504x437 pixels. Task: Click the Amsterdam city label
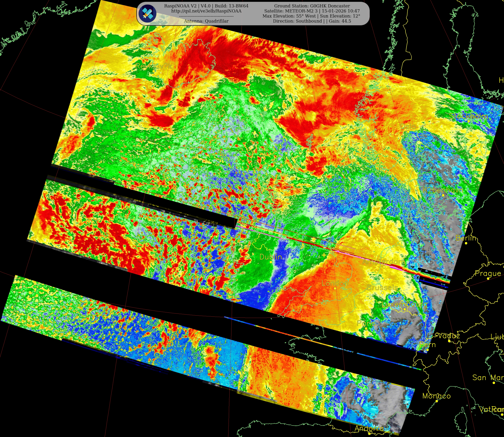tap(384, 262)
